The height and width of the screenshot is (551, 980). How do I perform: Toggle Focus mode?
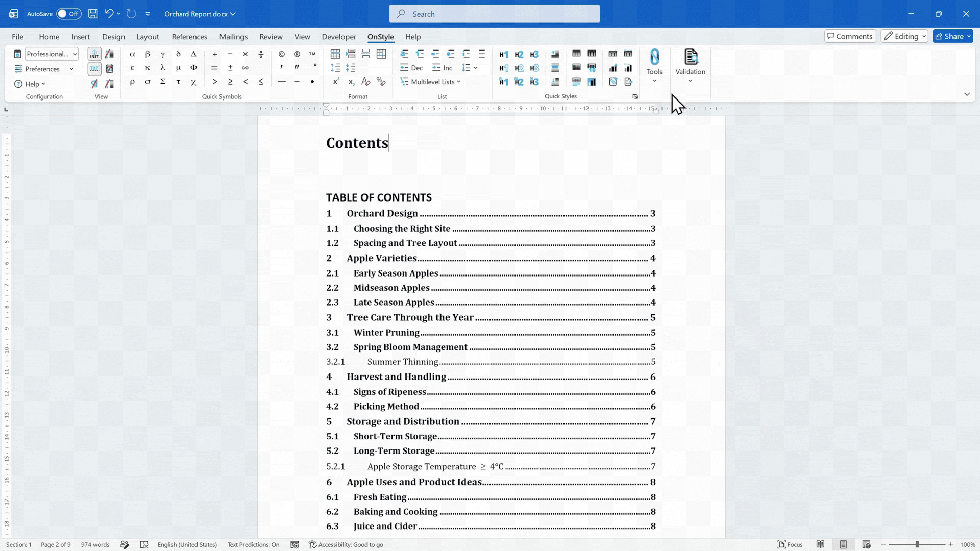pos(790,545)
